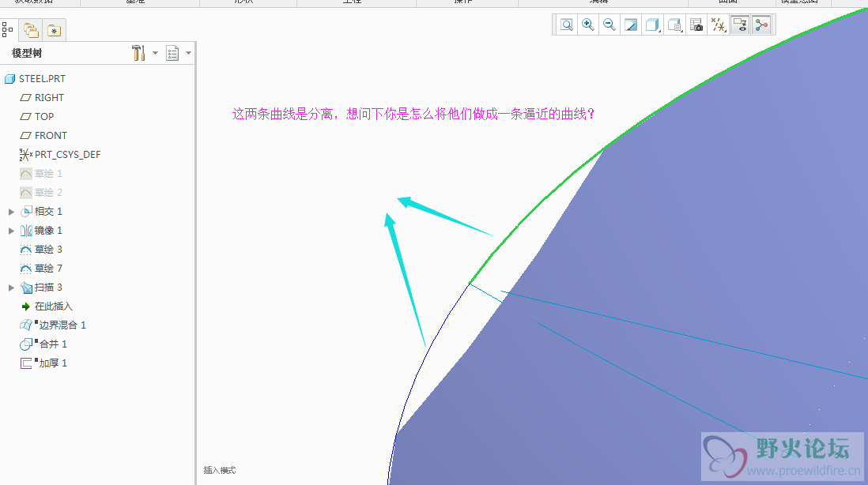The height and width of the screenshot is (485, 868).
Task: Open the view manager camera icon
Action: click(696, 25)
